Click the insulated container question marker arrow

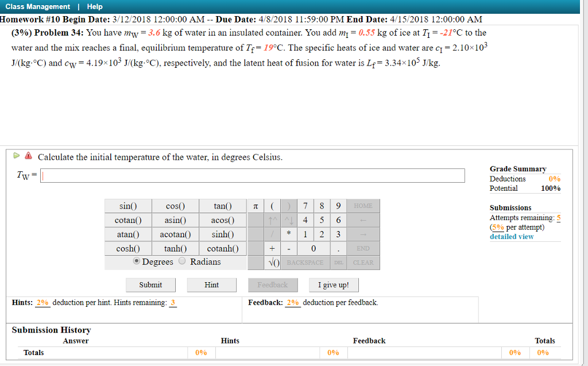point(16,156)
